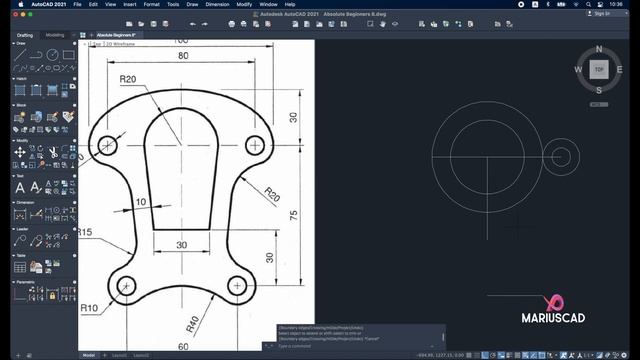The image size is (640, 360).
Task: Select the Rectangle tool
Action: point(69,55)
